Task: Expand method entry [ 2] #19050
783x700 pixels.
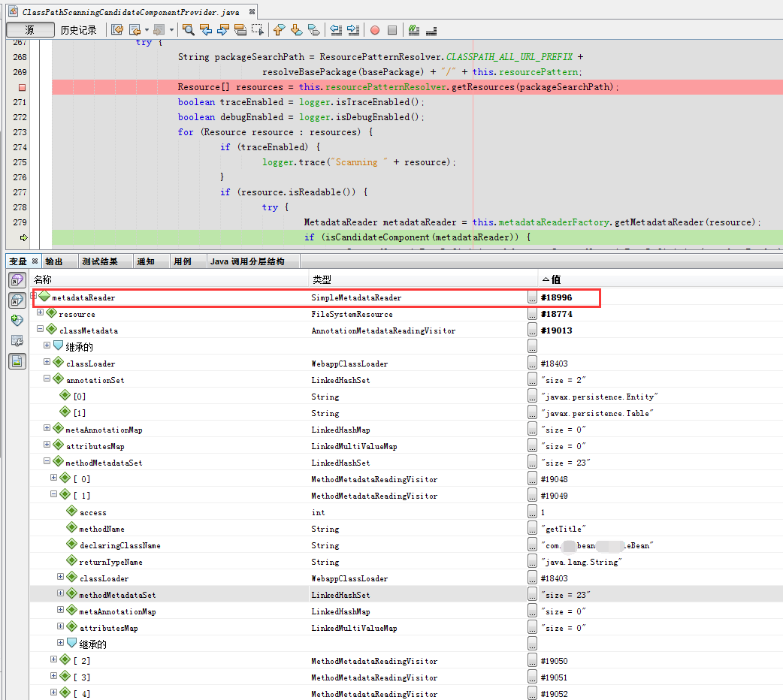Action: 54,659
